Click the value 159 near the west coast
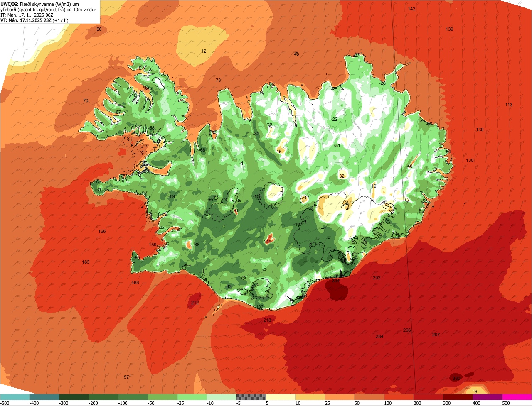 (153, 245)
